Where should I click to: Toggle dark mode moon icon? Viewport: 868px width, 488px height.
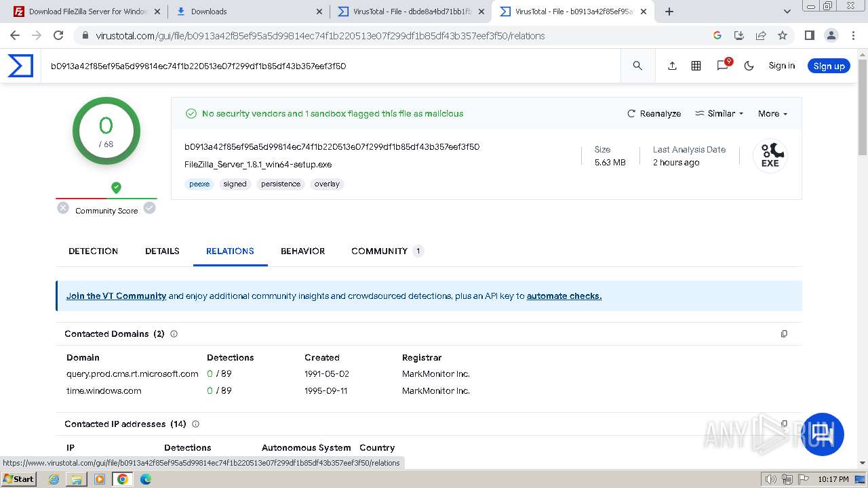(749, 66)
